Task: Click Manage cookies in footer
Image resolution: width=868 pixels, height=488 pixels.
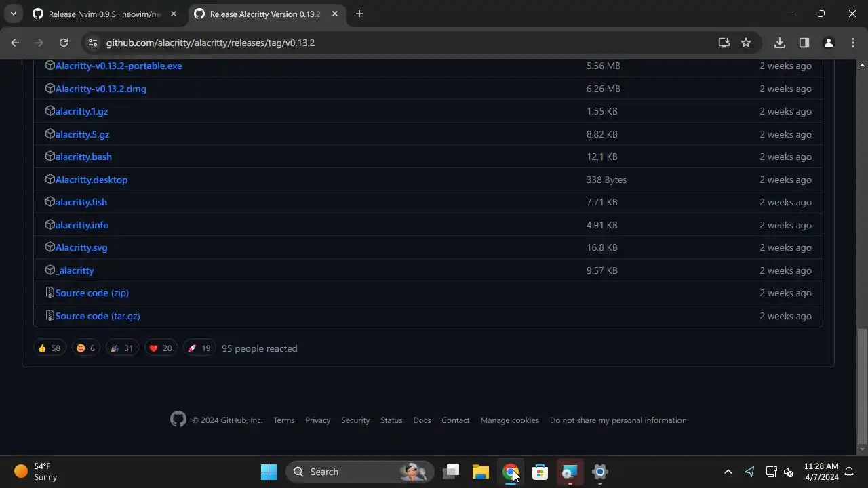Action: pyautogui.click(x=510, y=420)
